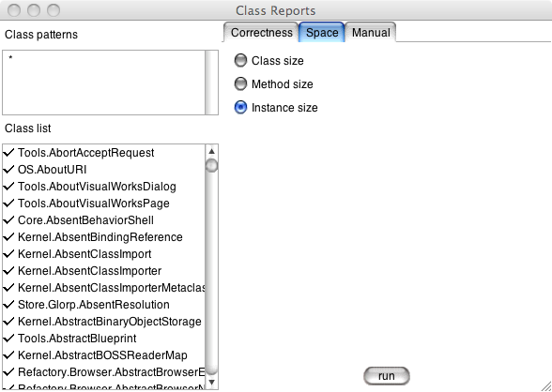Click the window resize grip

click(546, 386)
